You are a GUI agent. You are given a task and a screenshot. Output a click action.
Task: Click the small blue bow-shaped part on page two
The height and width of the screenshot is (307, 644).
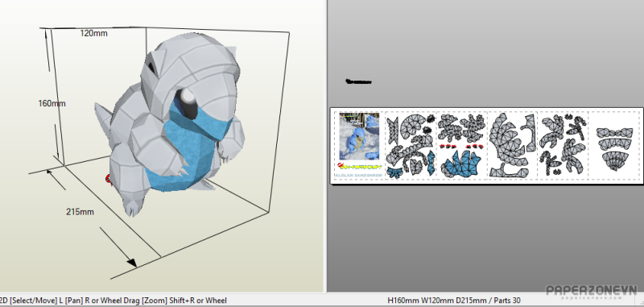point(395,172)
